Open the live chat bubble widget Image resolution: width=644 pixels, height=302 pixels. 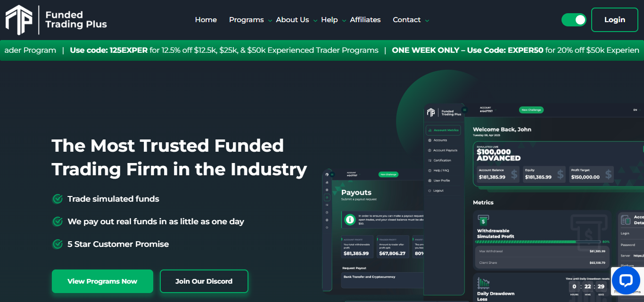(626, 281)
